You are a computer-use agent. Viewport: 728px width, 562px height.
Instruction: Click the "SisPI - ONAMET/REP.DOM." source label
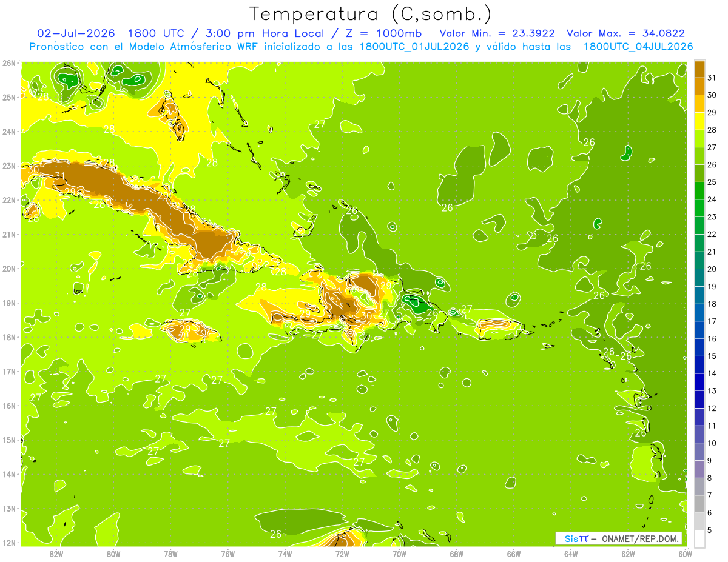tap(620, 538)
